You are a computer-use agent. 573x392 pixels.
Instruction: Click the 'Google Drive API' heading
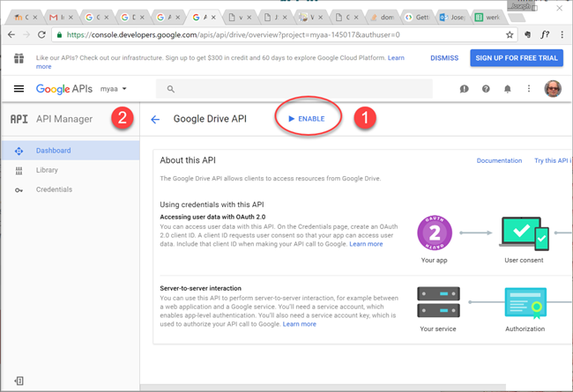click(x=210, y=119)
